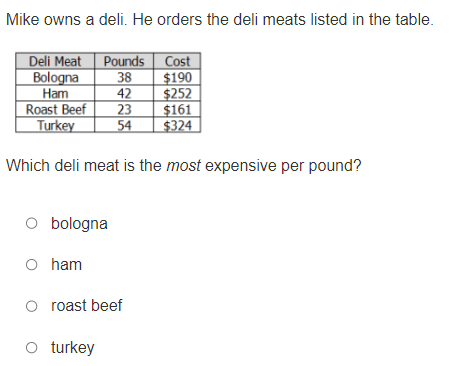449x366 pixels.
Task: Choose the ham answer label
Action: click(66, 265)
